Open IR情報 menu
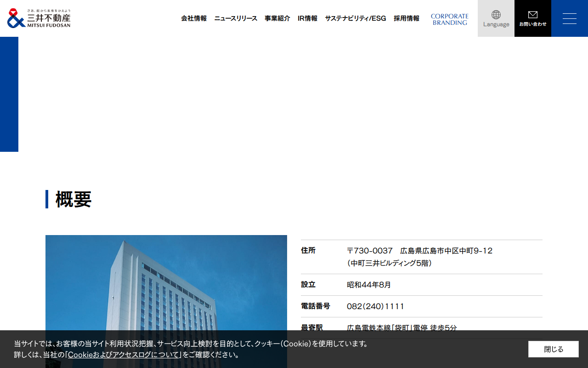The width and height of the screenshot is (588, 368). (307, 18)
